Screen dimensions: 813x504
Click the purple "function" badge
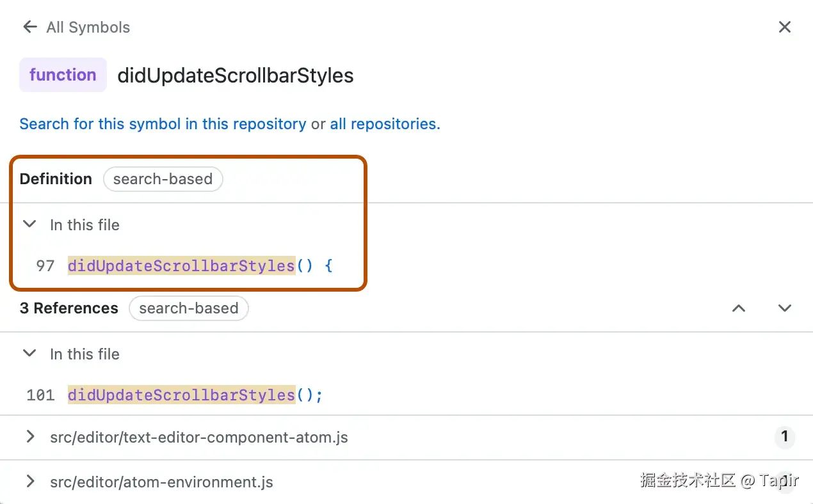(63, 75)
